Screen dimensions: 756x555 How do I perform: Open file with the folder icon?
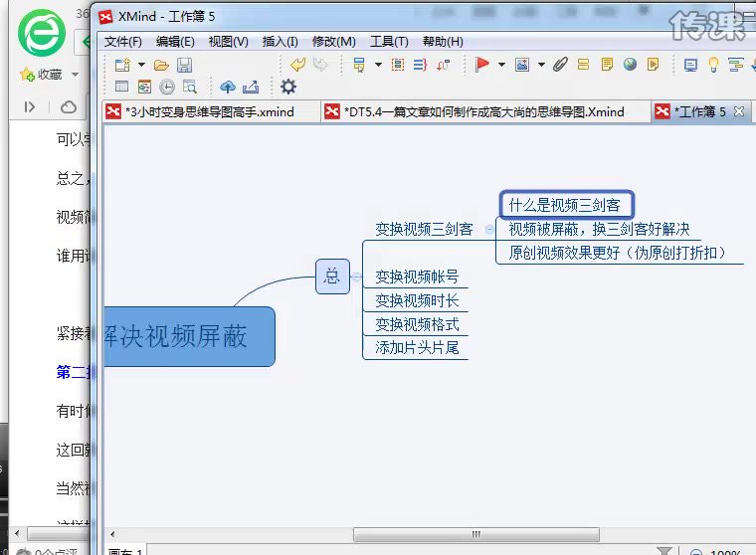point(160,66)
